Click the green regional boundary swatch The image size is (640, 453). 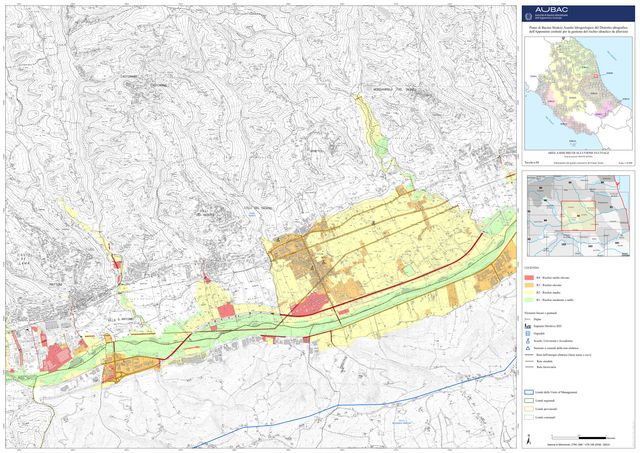pos(529,400)
